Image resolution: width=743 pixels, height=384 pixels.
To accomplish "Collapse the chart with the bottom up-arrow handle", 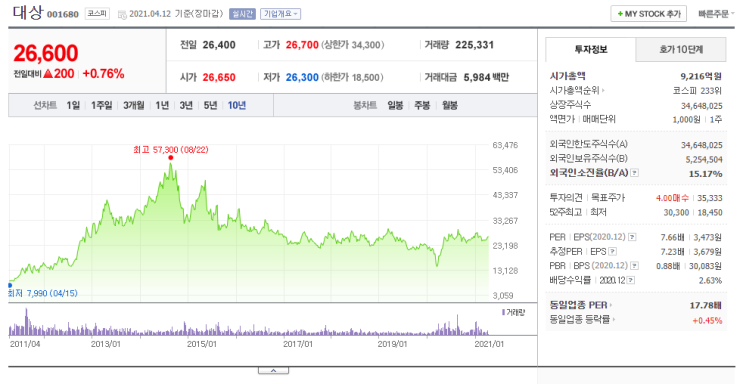I will coord(273,370).
